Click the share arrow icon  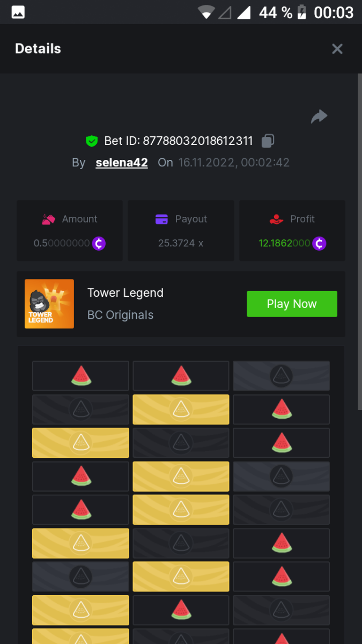319,116
